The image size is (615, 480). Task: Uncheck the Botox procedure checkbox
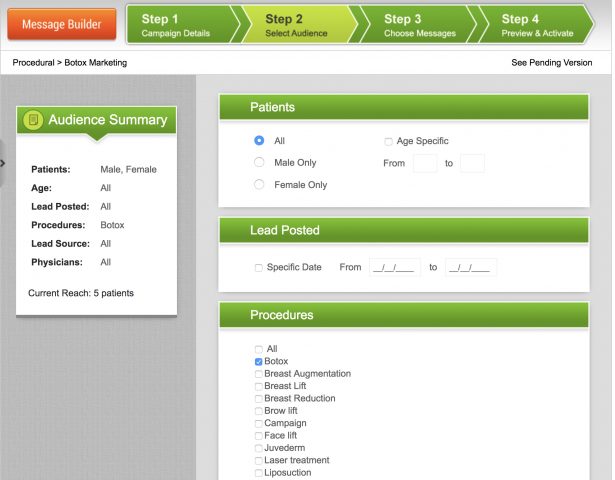(x=259, y=362)
